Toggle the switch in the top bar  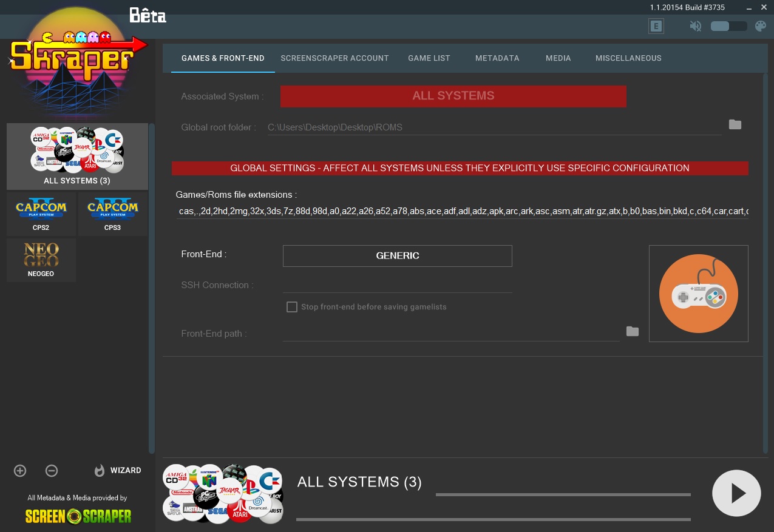[728, 26]
